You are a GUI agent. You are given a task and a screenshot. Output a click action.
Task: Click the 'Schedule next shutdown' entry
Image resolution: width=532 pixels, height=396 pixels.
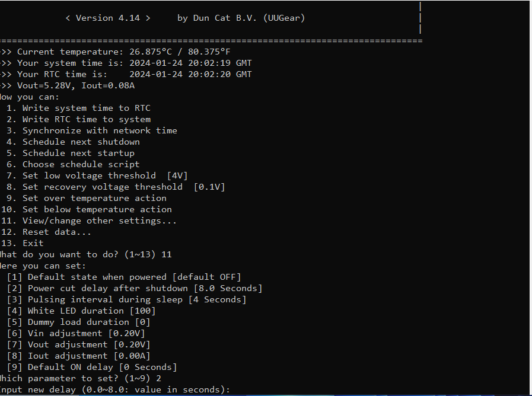pyautogui.click(x=81, y=142)
